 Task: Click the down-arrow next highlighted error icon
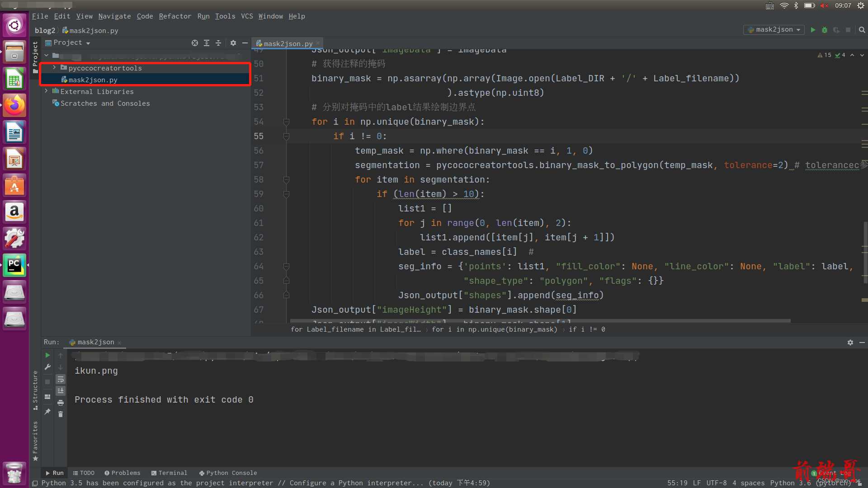pos(862,55)
